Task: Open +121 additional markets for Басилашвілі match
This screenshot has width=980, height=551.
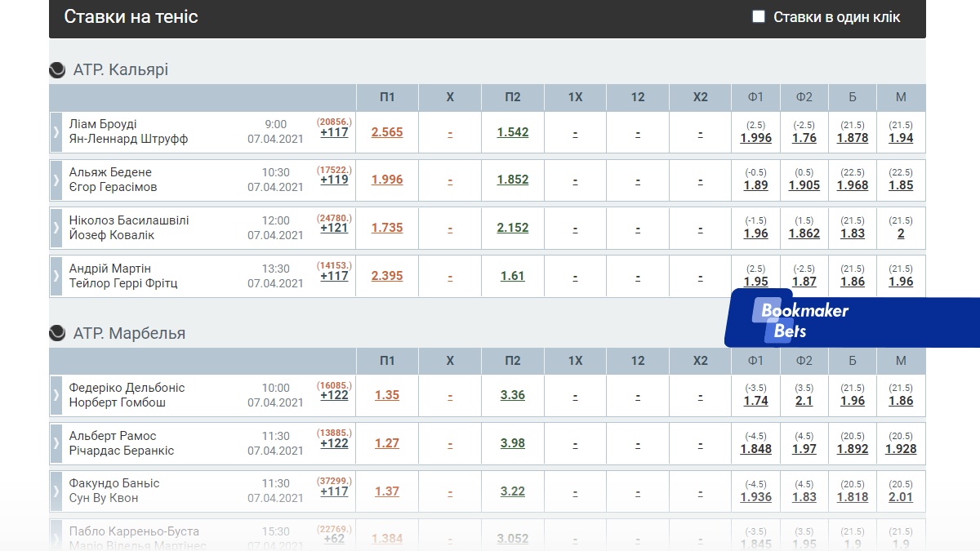Action: [334, 228]
